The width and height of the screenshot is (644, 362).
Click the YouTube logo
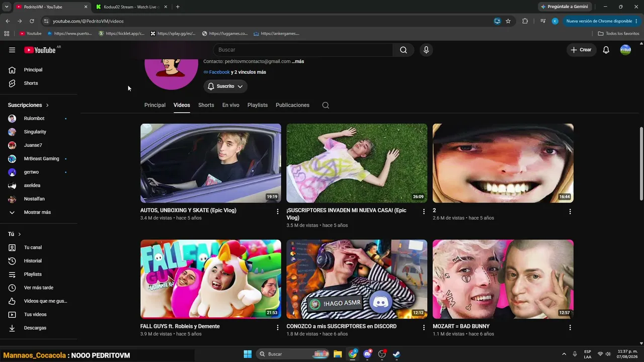40,50
